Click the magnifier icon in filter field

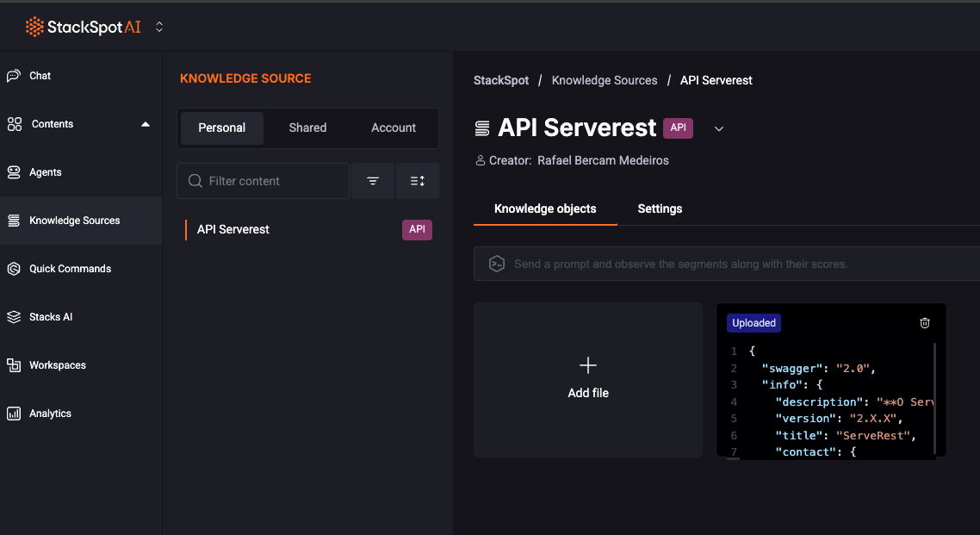pos(195,181)
